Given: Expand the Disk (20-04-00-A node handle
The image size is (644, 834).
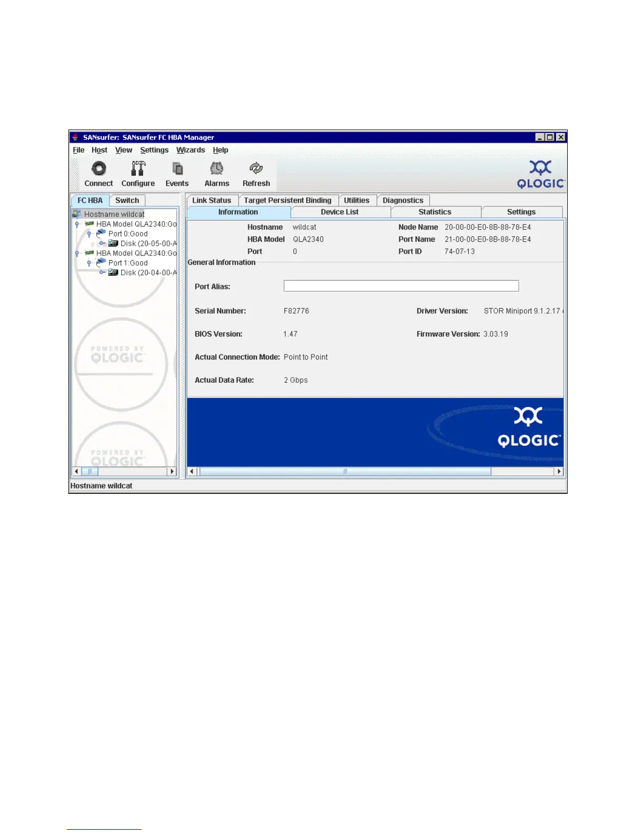Looking at the screenshot, I should [102, 272].
